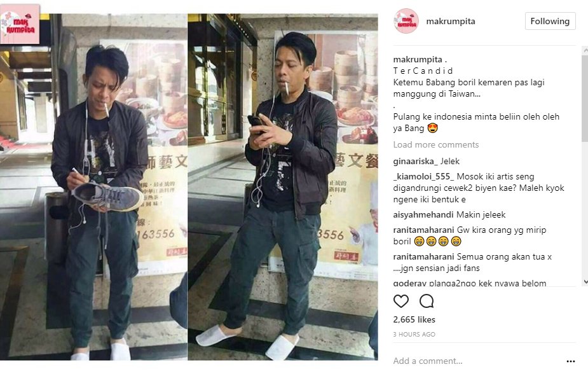This screenshot has height=376, width=588.
Task: Open the comment speech bubble icon
Action: (x=427, y=302)
